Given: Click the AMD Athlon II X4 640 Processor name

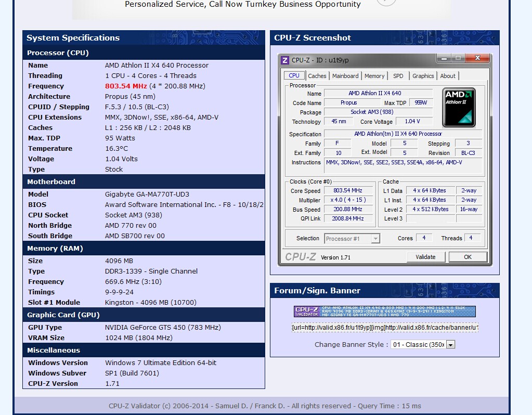Looking at the screenshot, I should coord(157,66).
